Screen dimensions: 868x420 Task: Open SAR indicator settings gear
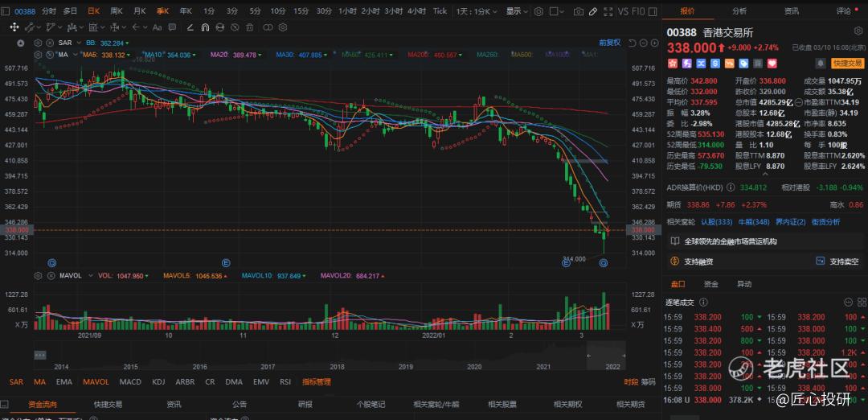click(39, 43)
